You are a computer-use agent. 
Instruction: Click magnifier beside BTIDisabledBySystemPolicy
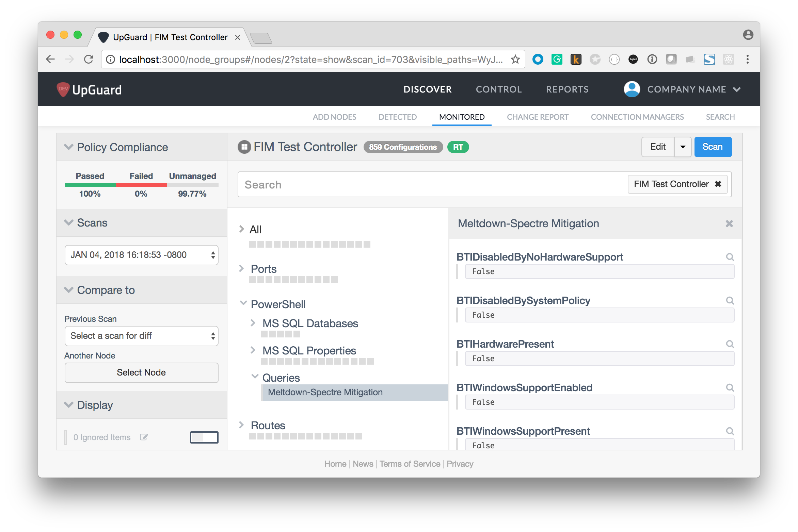click(x=730, y=301)
